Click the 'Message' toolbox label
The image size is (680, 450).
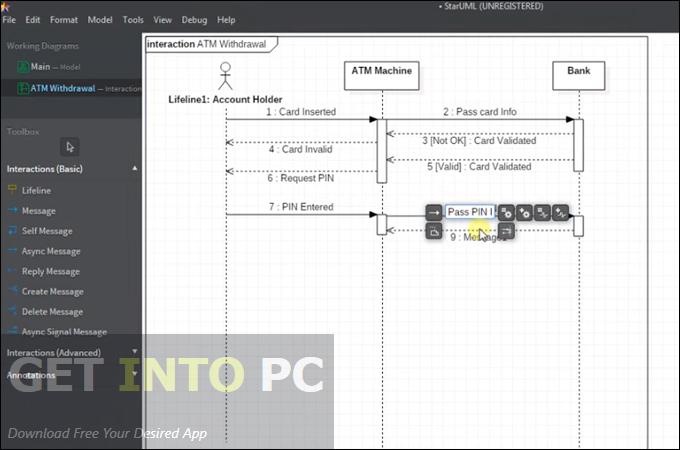pyautogui.click(x=39, y=211)
